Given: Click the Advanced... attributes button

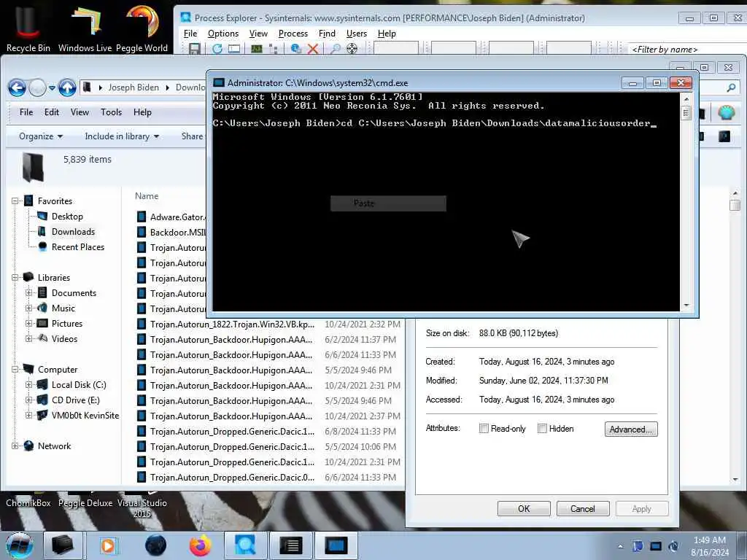Looking at the screenshot, I should [x=631, y=429].
